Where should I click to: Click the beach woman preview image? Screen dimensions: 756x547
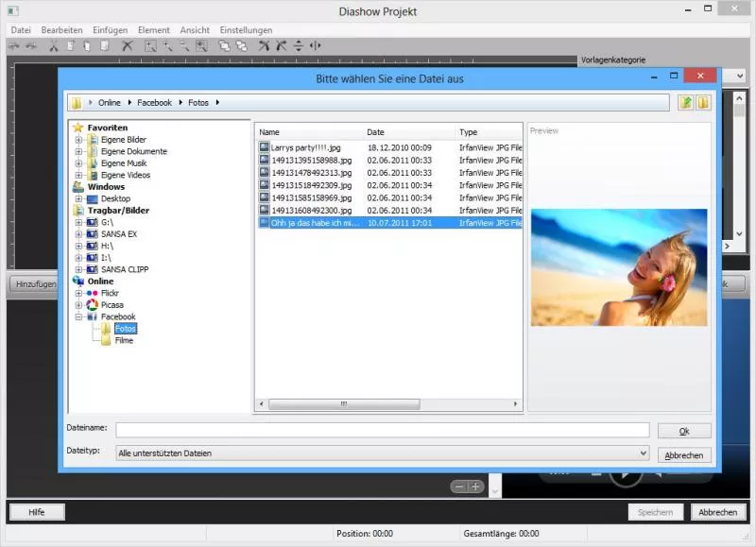click(x=619, y=267)
